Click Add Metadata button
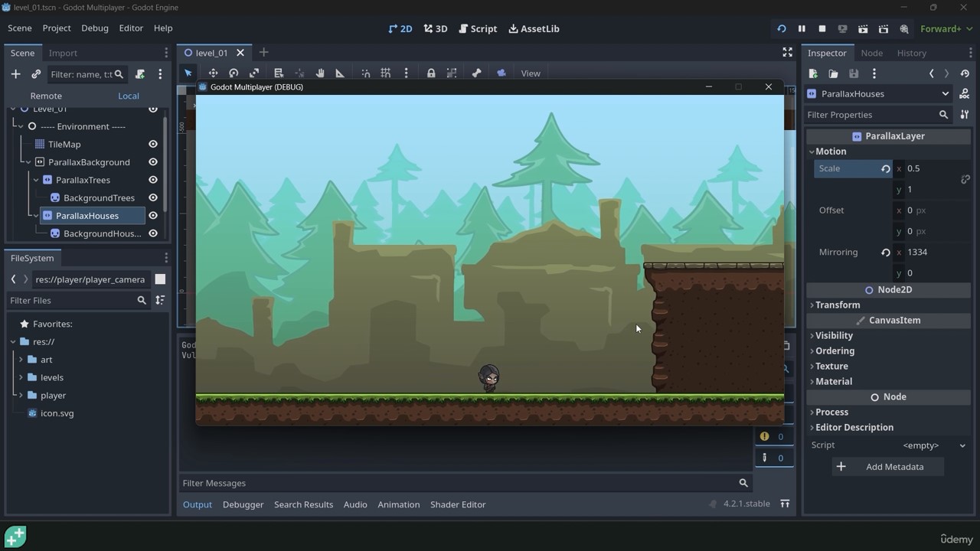This screenshot has height=551, width=980. pos(888,467)
